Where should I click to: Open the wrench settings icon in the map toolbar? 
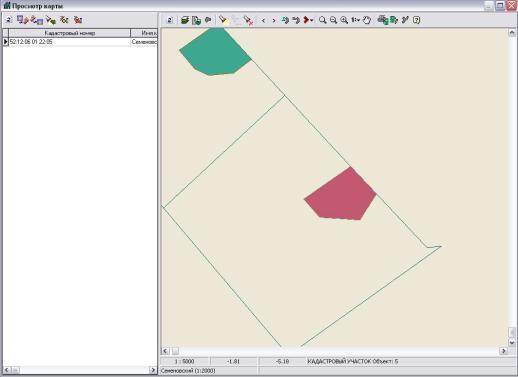click(x=405, y=20)
